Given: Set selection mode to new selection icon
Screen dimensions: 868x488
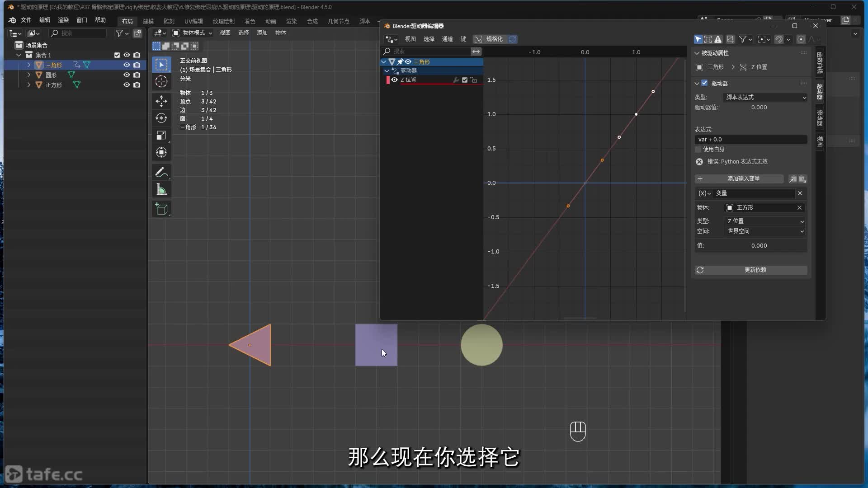Looking at the screenshot, I should pos(156,46).
